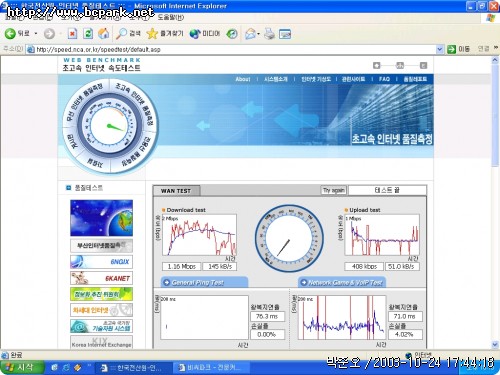Expand the address bar dropdown arrow
The height and width of the screenshot is (375, 500).
(440, 49)
